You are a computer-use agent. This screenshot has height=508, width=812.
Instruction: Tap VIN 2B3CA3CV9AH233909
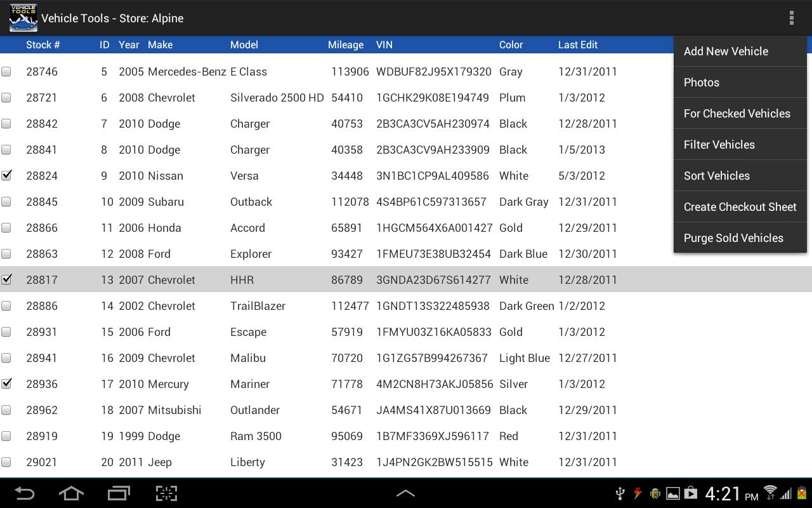(433, 150)
